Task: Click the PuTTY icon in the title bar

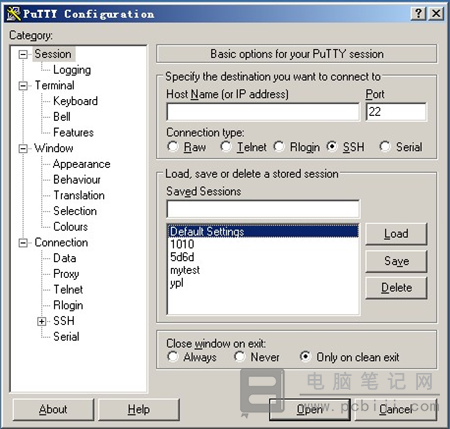Action: click(14, 14)
